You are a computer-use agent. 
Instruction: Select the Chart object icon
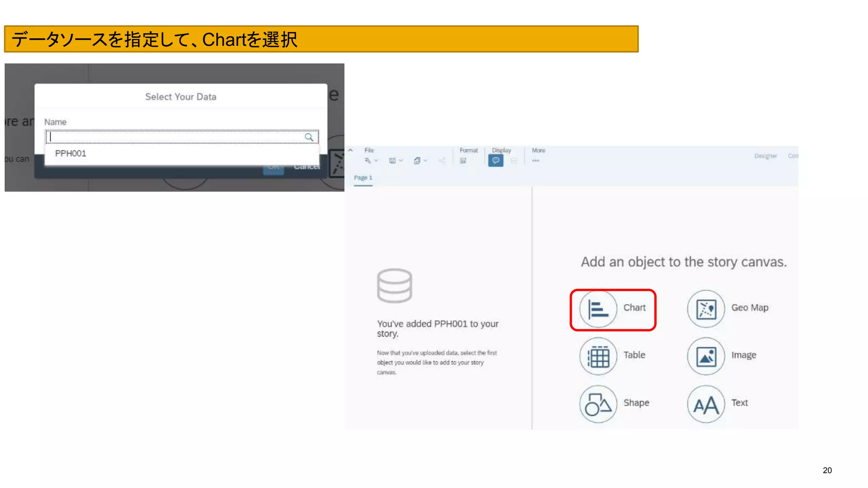(x=598, y=309)
